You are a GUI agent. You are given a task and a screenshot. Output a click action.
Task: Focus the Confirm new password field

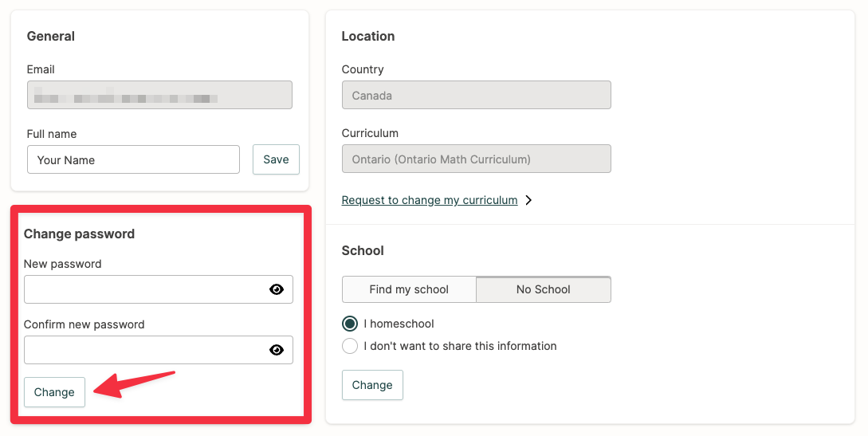tap(159, 350)
